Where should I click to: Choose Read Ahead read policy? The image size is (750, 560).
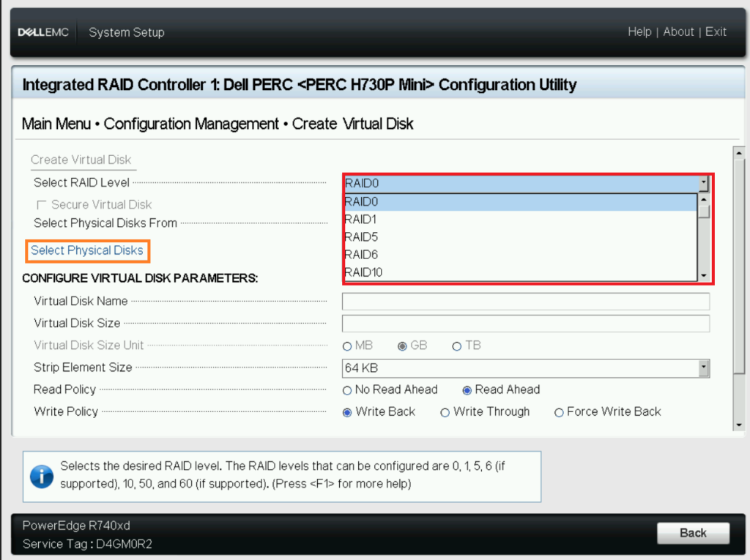pyautogui.click(x=467, y=391)
